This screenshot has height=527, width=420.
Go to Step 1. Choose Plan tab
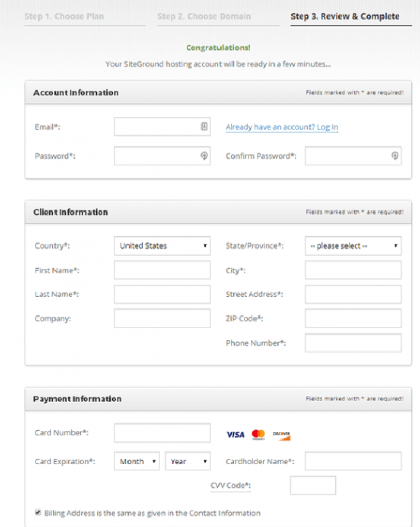pos(64,16)
